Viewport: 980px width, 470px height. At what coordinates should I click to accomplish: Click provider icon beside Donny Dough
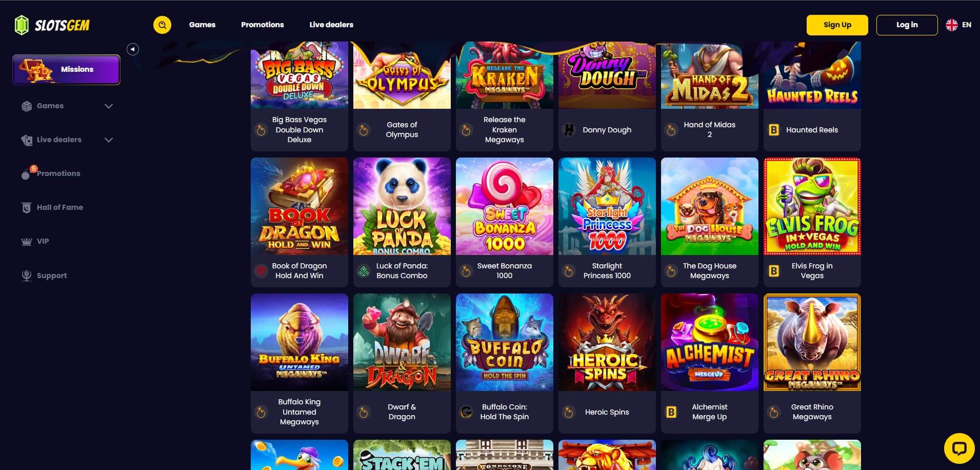(x=569, y=130)
